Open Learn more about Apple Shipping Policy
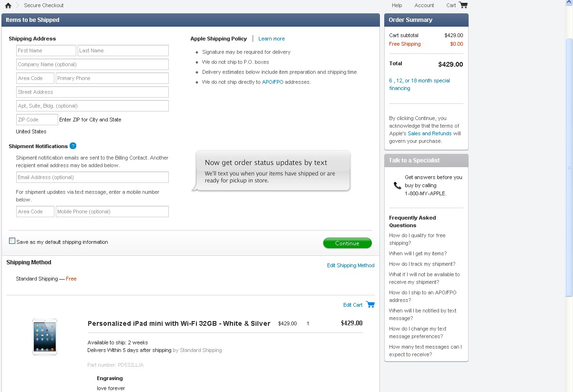This screenshot has width=573, height=392. tap(272, 39)
